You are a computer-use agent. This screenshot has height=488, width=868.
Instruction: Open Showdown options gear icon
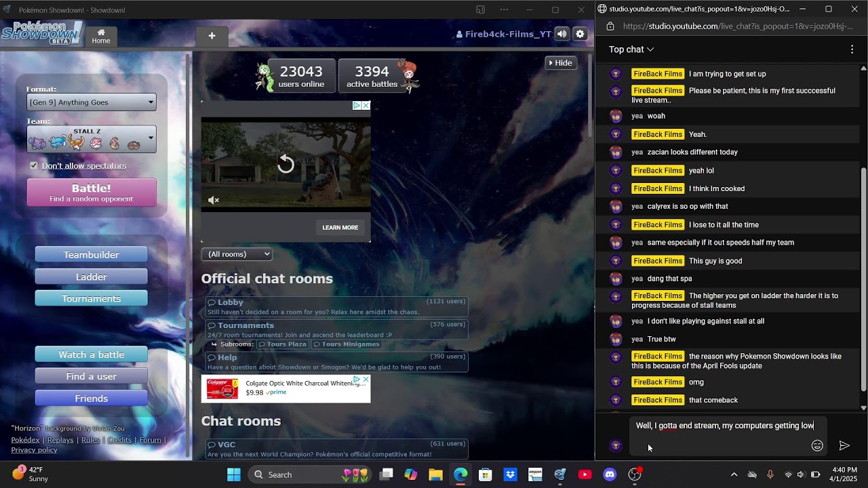[580, 34]
